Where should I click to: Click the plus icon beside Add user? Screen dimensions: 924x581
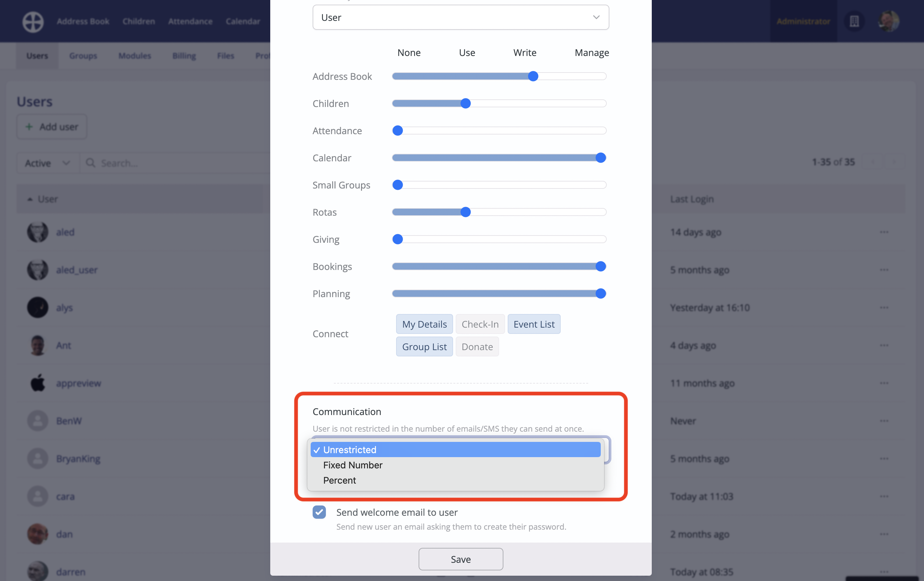coord(29,127)
